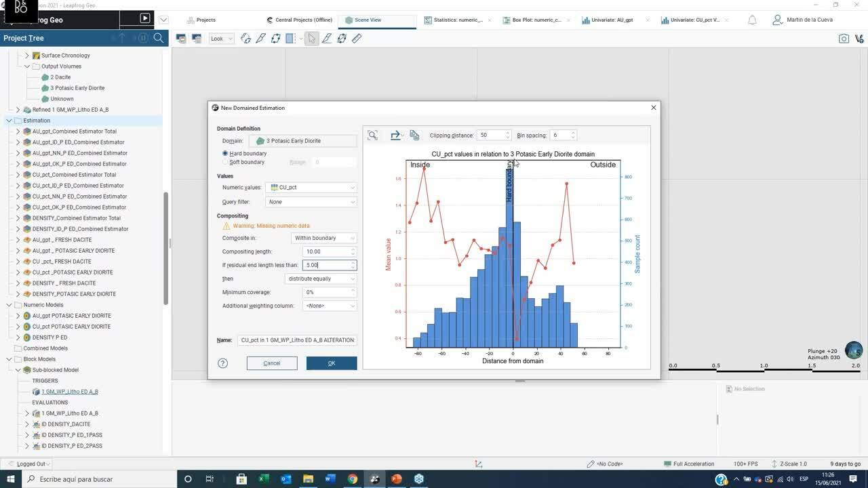Open the Look dropdown in scene toolbar
The image size is (868, 488).
point(222,39)
